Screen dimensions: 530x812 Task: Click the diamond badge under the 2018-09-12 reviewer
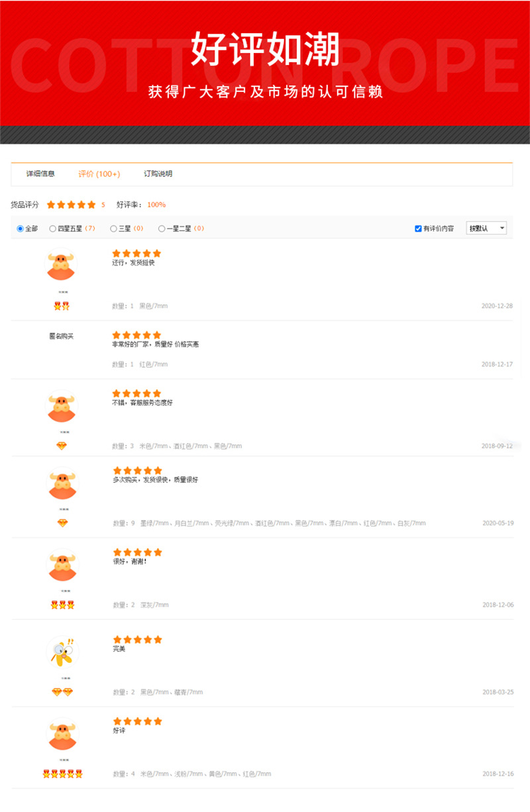click(62, 446)
